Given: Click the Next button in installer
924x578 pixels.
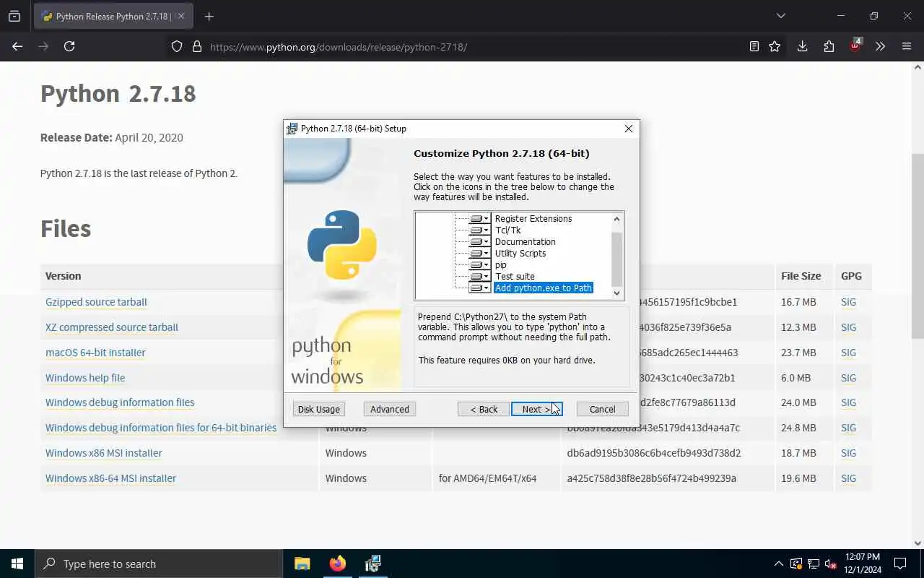Looking at the screenshot, I should pyautogui.click(x=536, y=409).
